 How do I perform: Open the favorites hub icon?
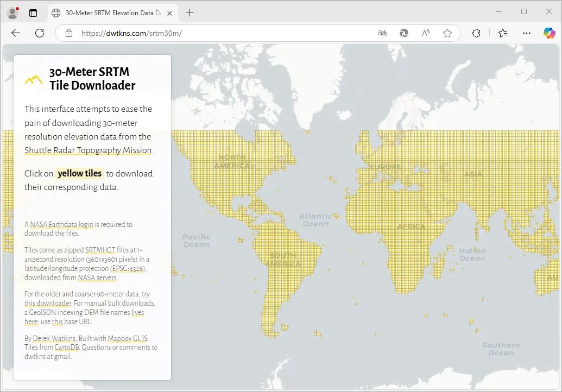[502, 33]
